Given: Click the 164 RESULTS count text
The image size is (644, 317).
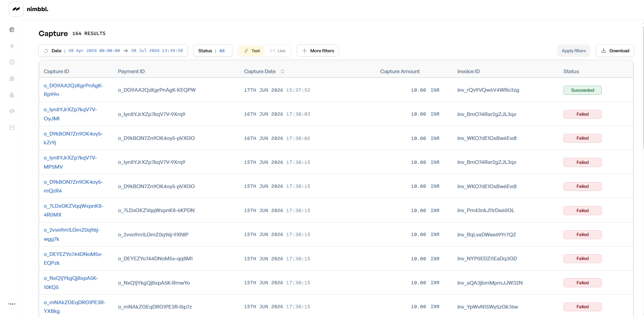Looking at the screenshot, I should (x=89, y=33).
